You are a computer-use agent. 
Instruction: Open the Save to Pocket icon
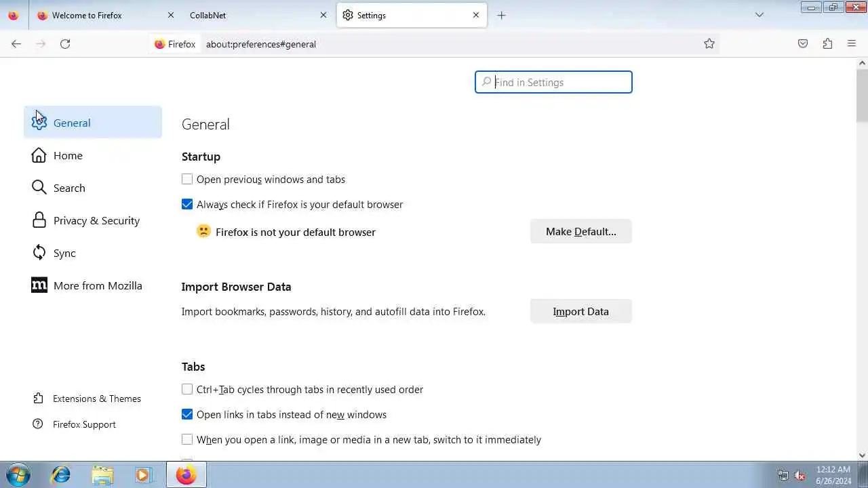coord(803,44)
